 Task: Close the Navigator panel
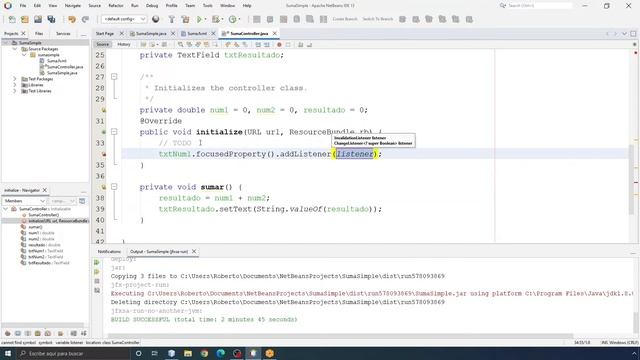coord(45,190)
